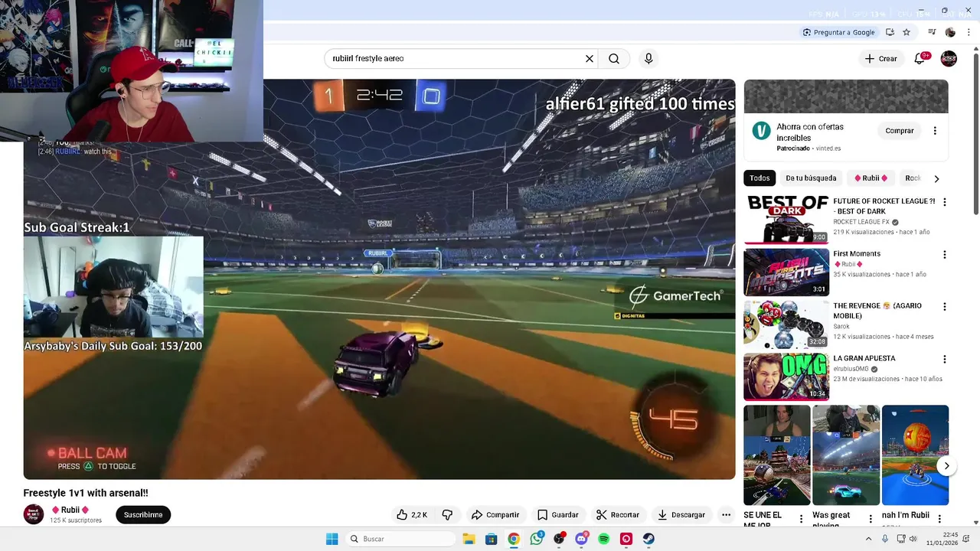Click Preguntar a Google in address bar
The image size is (980, 551).
[838, 32]
